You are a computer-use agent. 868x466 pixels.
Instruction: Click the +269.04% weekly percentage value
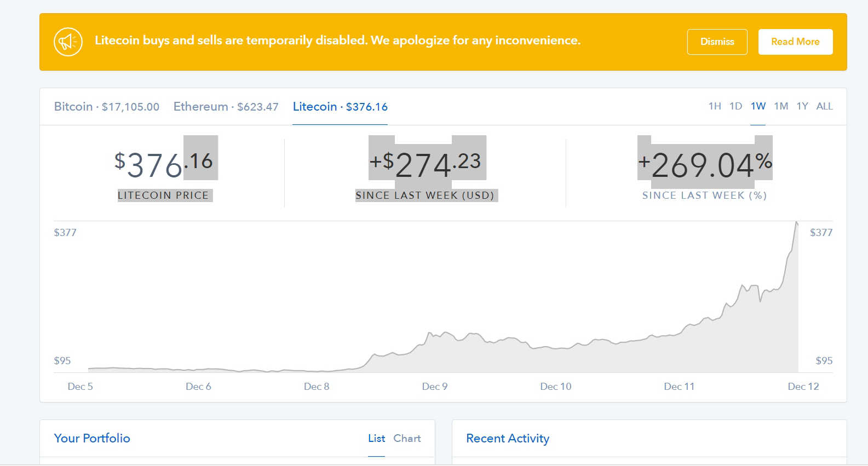(705, 164)
